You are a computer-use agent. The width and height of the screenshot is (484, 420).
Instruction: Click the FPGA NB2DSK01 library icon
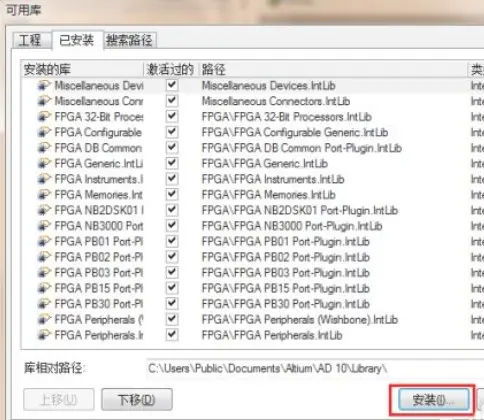tap(44, 210)
